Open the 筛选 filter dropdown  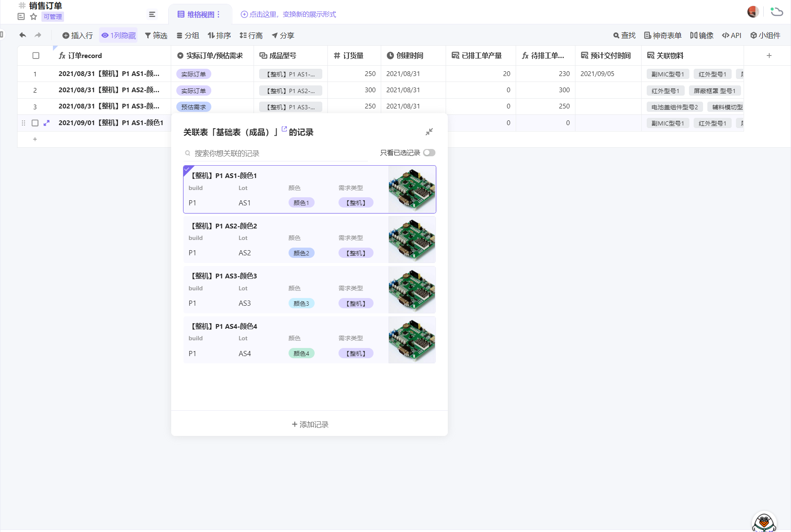pyautogui.click(x=156, y=35)
